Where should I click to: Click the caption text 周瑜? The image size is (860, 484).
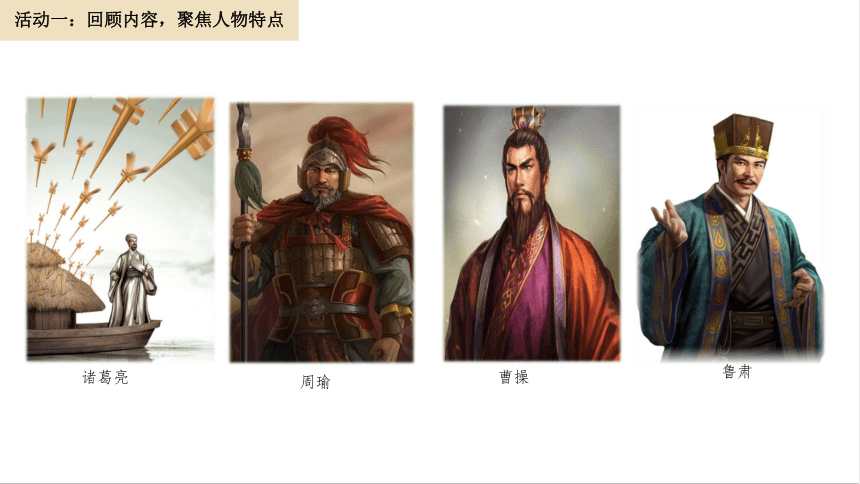pyautogui.click(x=315, y=381)
